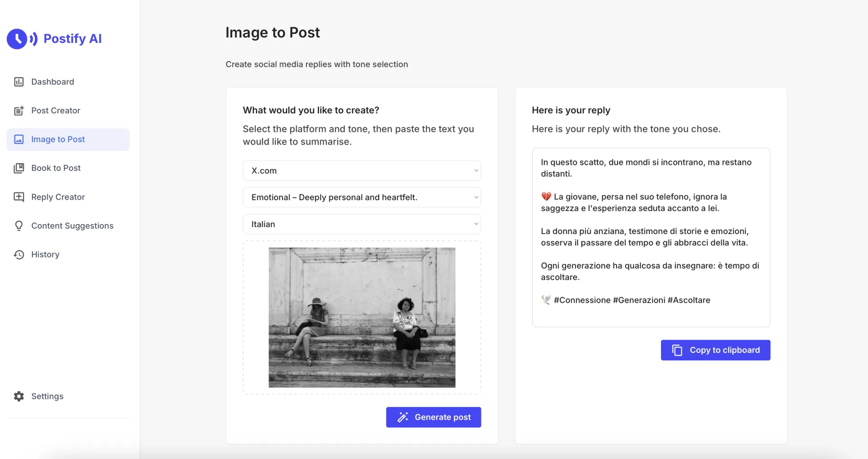Click the Postify AI clock logo

(17, 39)
